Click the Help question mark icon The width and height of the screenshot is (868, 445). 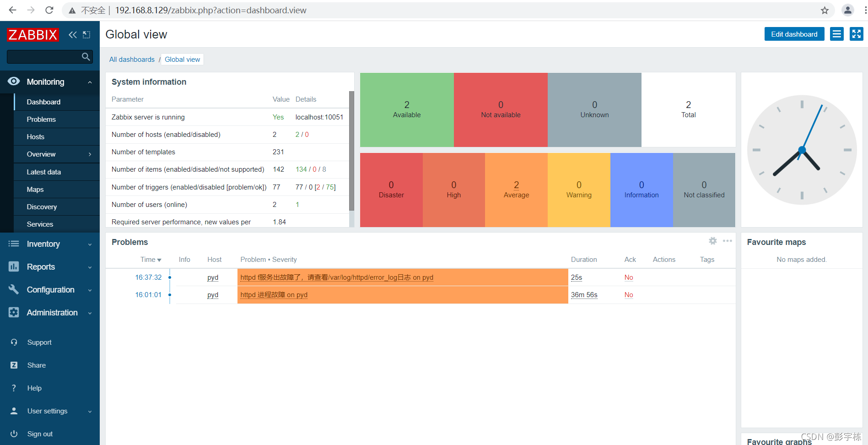click(x=14, y=388)
